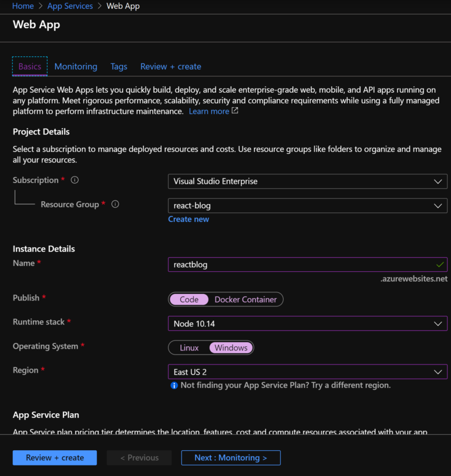Image resolution: width=451 pixels, height=476 pixels.
Task: Select Docker Container as publish option
Action: click(x=246, y=299)
